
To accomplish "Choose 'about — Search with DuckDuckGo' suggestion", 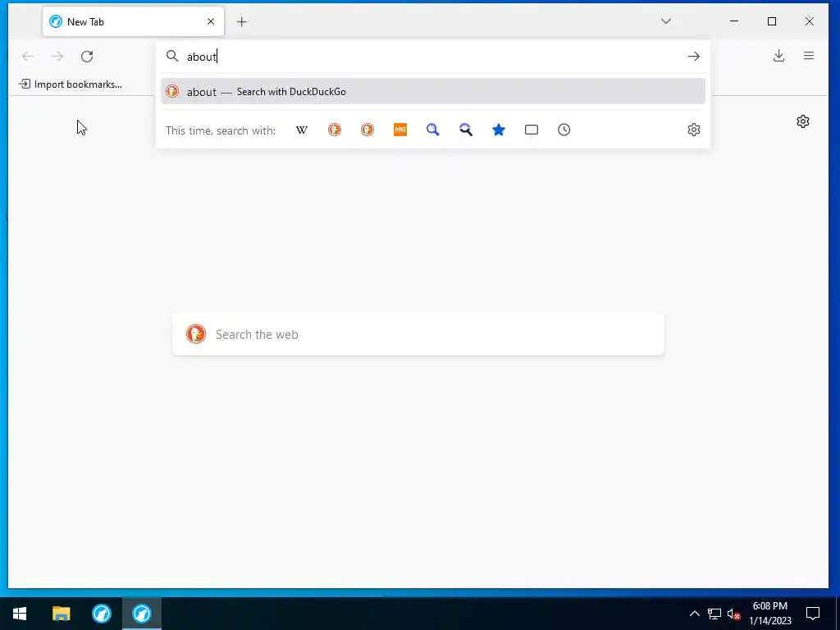I will tap(433, 92).
